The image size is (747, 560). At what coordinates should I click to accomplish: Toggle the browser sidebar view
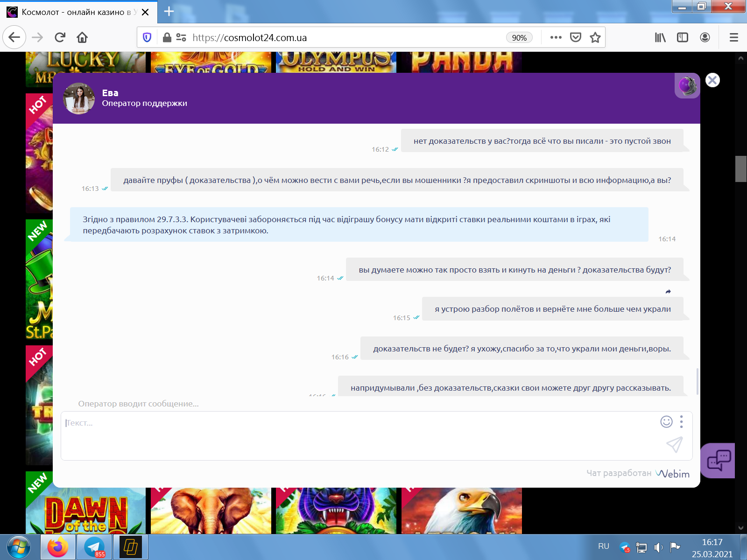point(683,37)
